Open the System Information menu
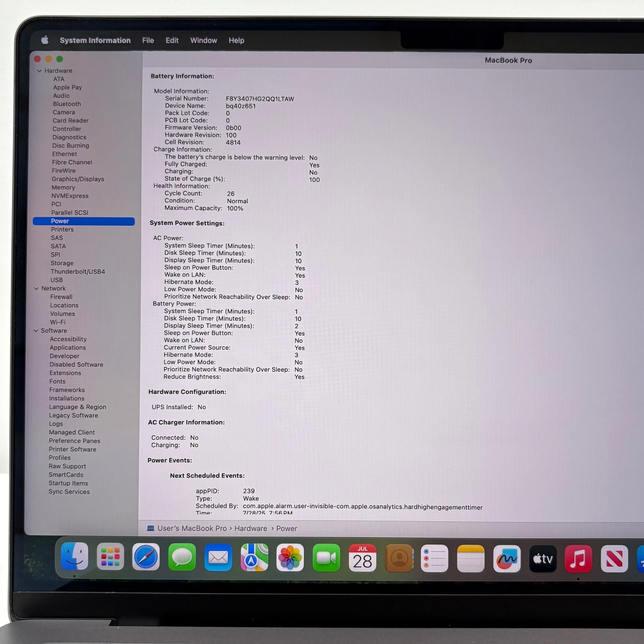This screenshot has height=644, width=644. point(95,40)
